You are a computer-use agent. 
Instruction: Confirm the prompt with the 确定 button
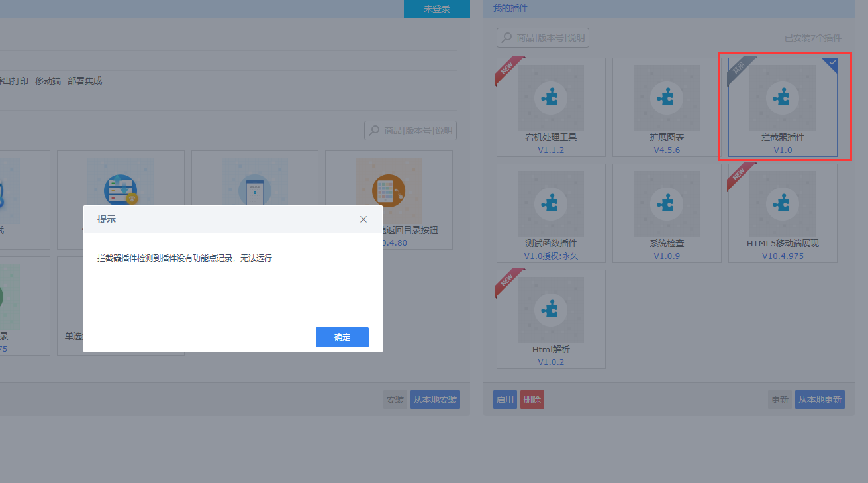point(342,337)
